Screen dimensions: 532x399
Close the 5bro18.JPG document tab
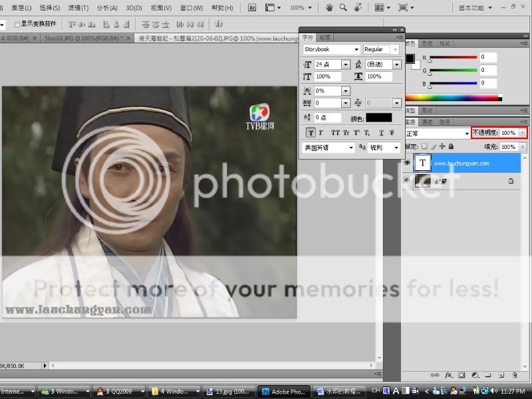click(x=128, y=39)
